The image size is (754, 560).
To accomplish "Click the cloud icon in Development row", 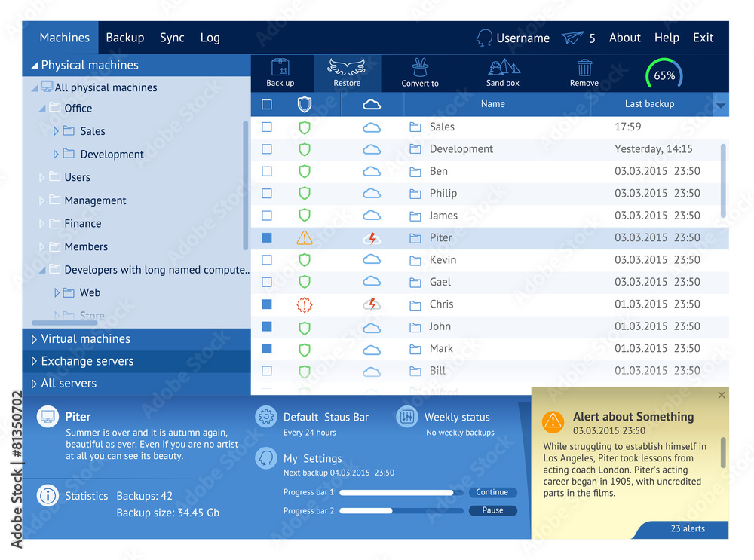I will point(372,149).
